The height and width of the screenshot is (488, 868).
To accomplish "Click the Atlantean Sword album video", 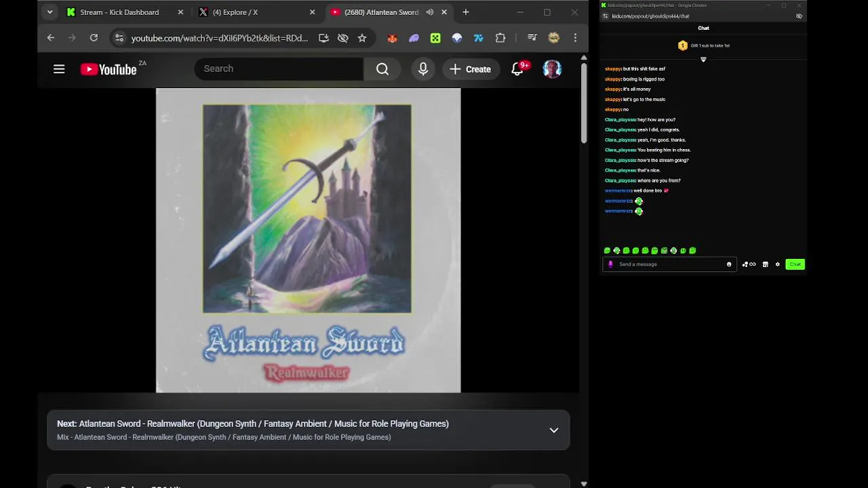I will pyautogui.click(x=308, y=240).
